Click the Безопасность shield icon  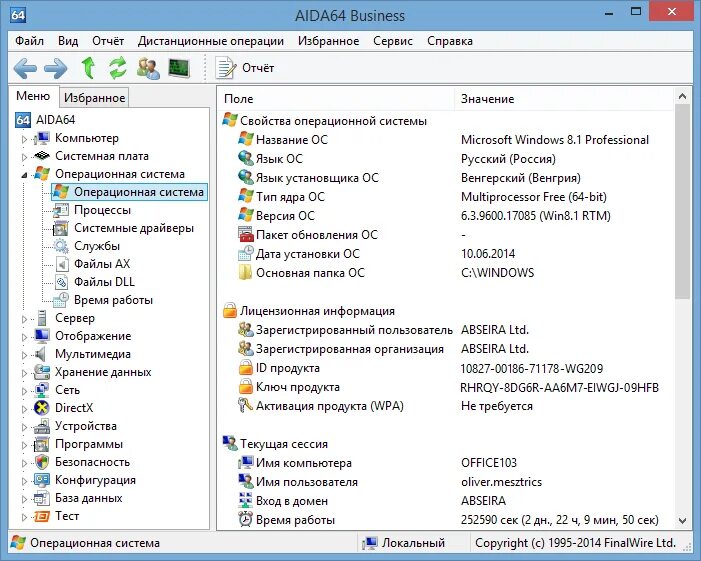(x=42, y=462)
